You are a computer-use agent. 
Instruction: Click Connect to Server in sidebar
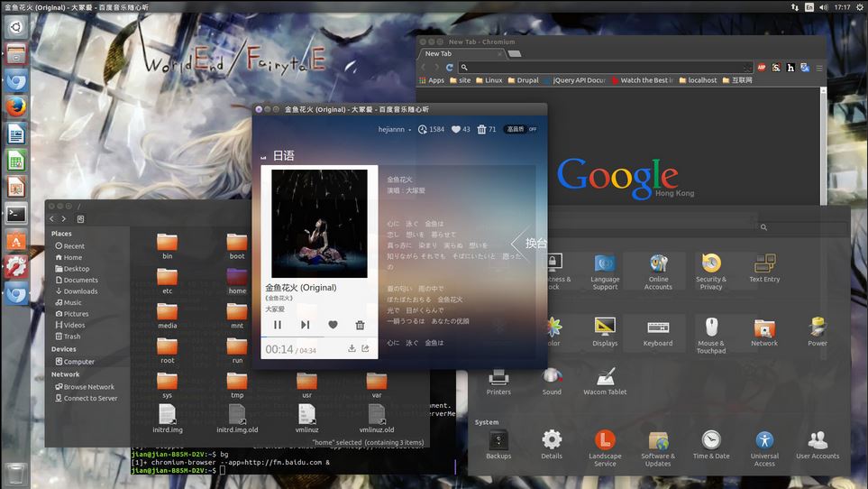87,398
